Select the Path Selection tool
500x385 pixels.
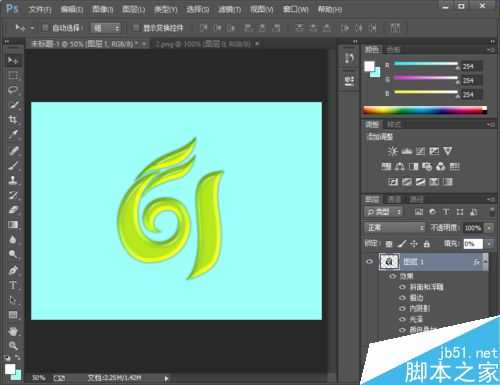click(13, 300)
